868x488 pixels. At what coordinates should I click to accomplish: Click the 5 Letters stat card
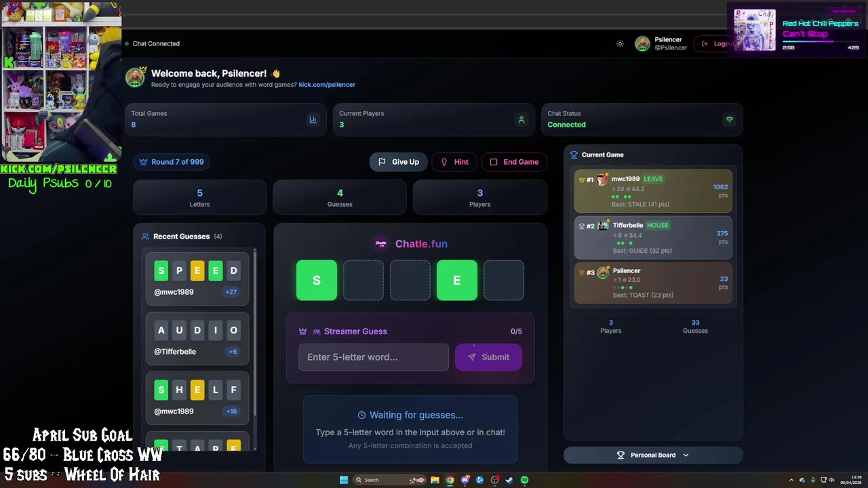point(199,197)
